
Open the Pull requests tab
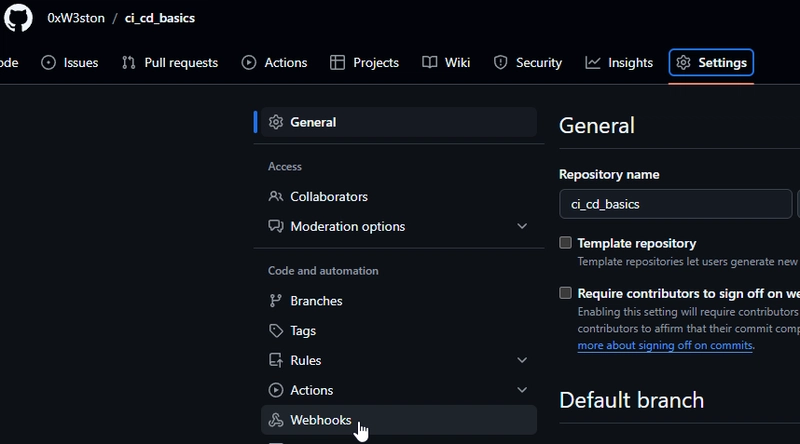point(169,62)
